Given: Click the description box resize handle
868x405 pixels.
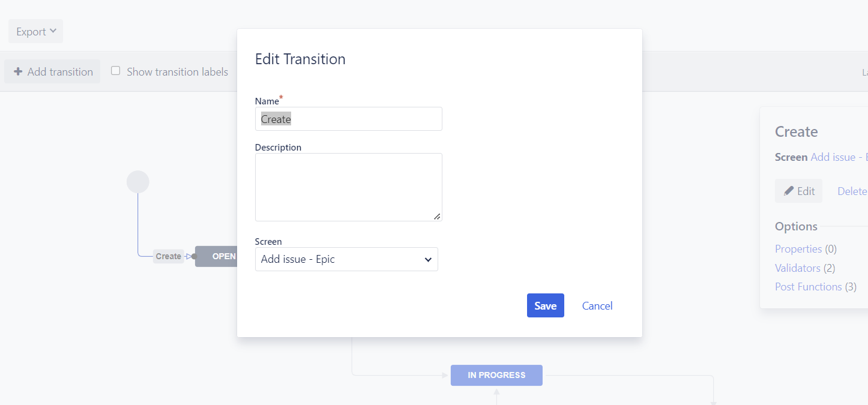Looking at the screenshot, I should pyautogui.click(x=437, y=216).
